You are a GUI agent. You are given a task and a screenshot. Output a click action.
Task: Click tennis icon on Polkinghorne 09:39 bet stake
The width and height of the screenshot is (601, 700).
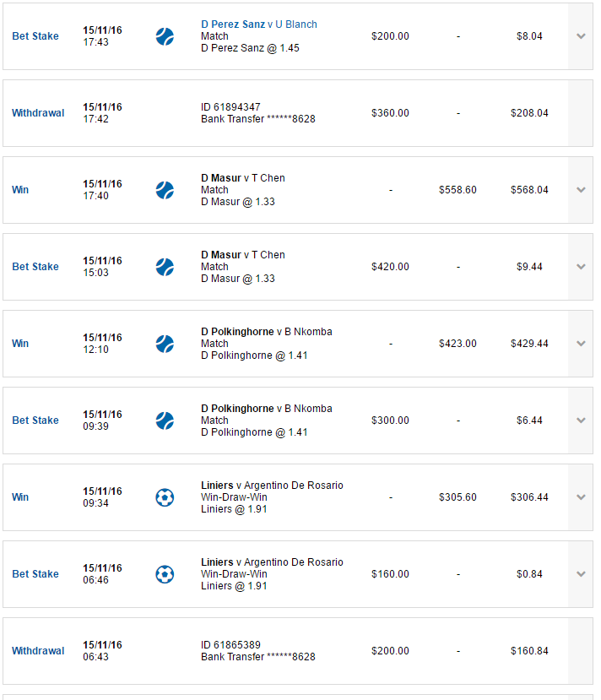pos(165,421)
